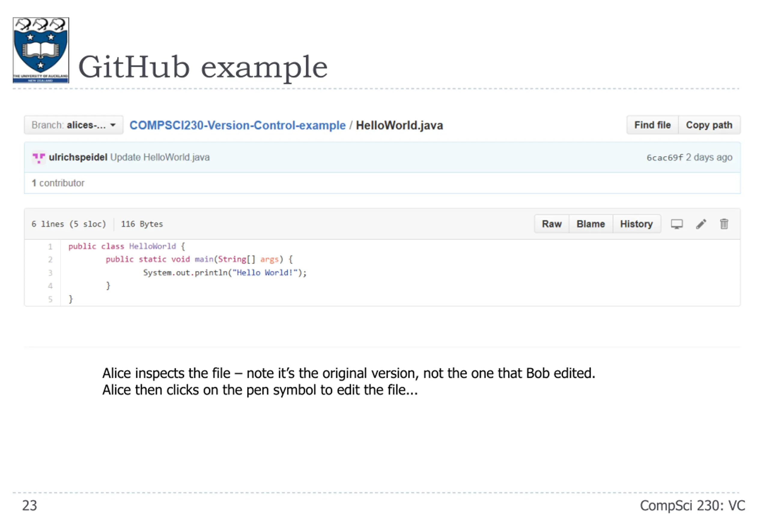Click the 1 contributor text
The width and height of the screenshot is (769, 532).
(58, 183)
